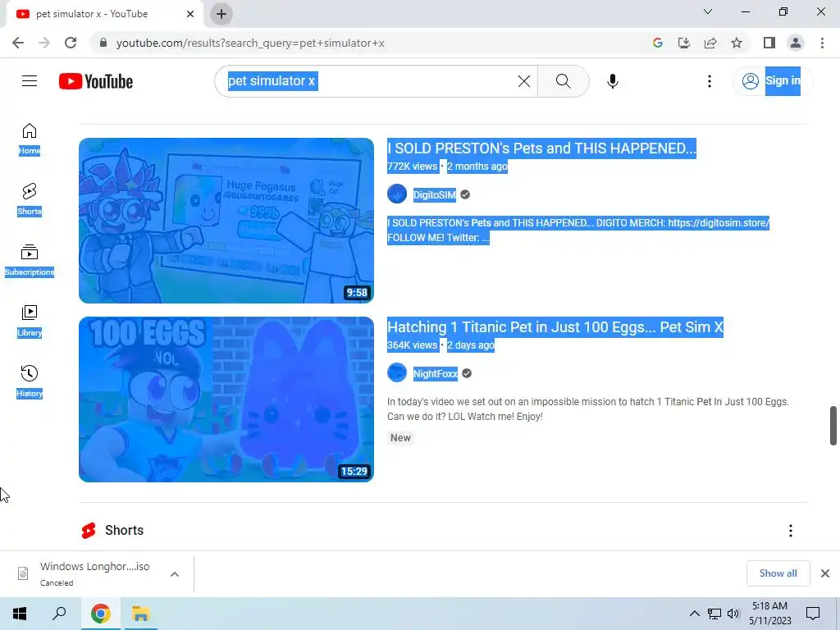Click the 'New' badge on NightFoxx video
840x630 pixels.
(x=400, y=438)
